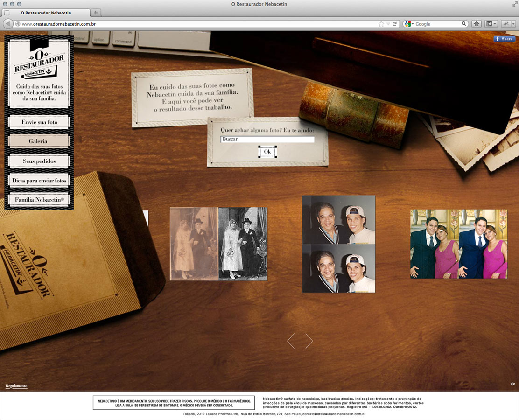This screenshot has height=420, width=519.
Task: Open the Galeria menu item
Action: pyautogui.click(x=38, y=141)
